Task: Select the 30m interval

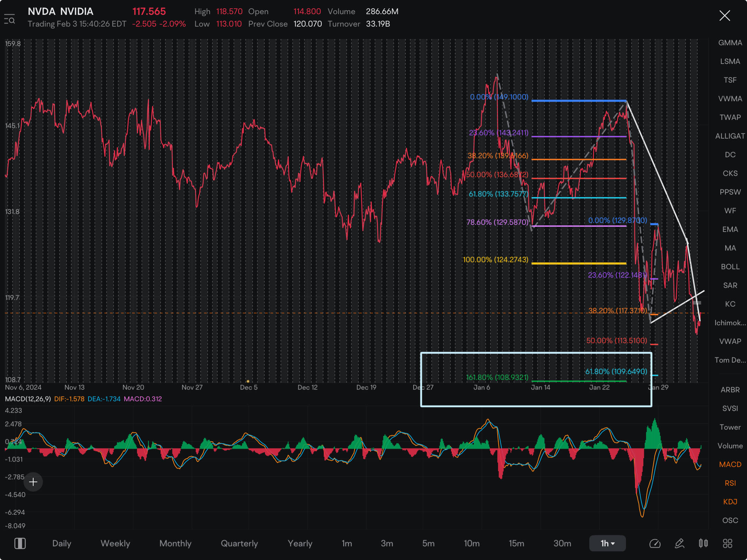Action: click(x=562, y=543)
